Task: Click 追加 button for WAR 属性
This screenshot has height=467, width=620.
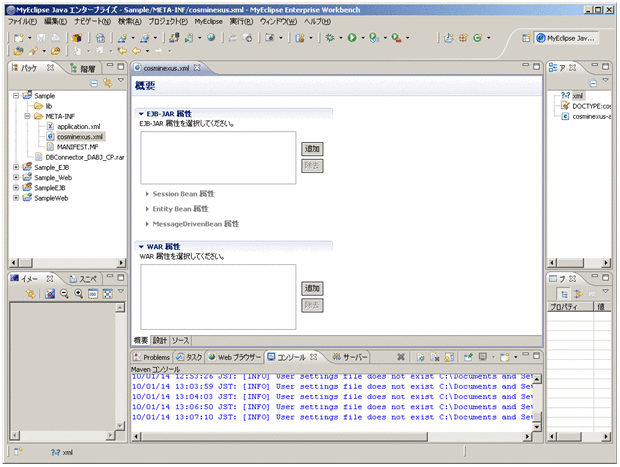Action: pos(311,287)
